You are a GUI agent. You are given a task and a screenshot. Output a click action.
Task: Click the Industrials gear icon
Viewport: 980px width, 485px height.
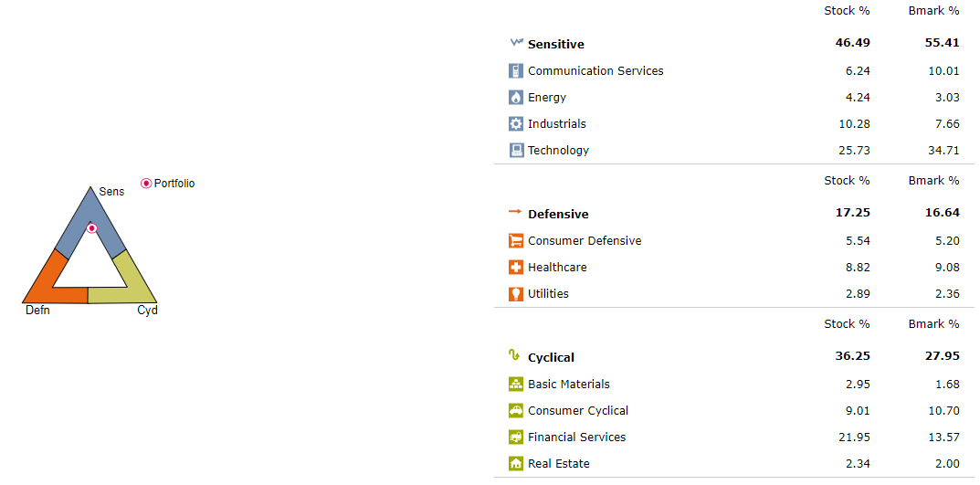516,123
